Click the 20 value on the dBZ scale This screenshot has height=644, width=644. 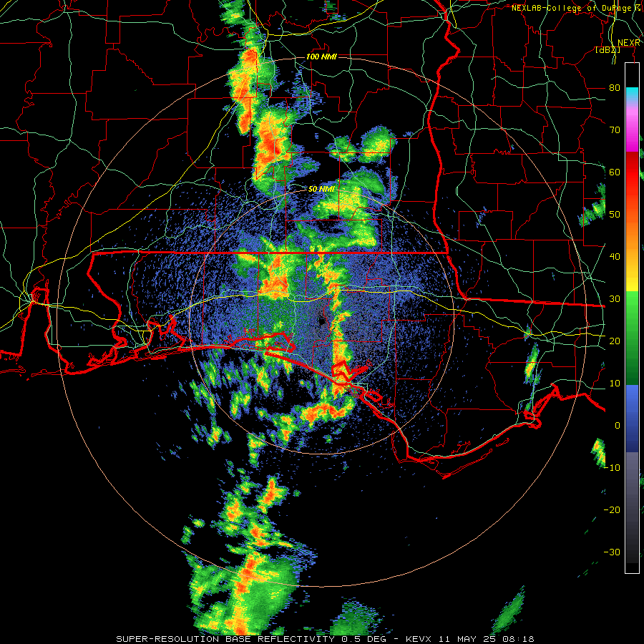pyautogui.click(x=615, y=341)
